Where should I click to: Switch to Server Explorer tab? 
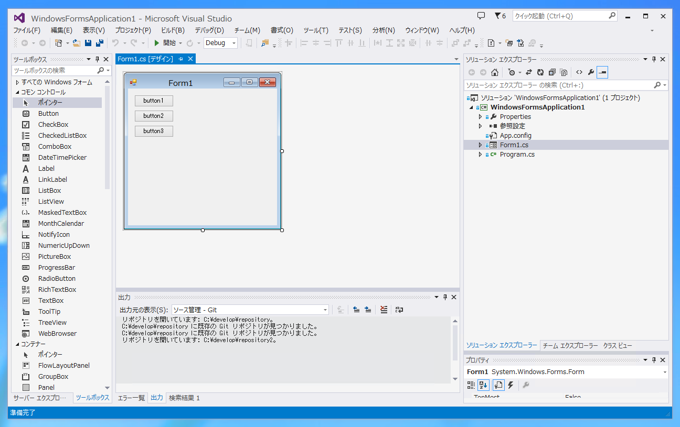click(x=39, y=398)
